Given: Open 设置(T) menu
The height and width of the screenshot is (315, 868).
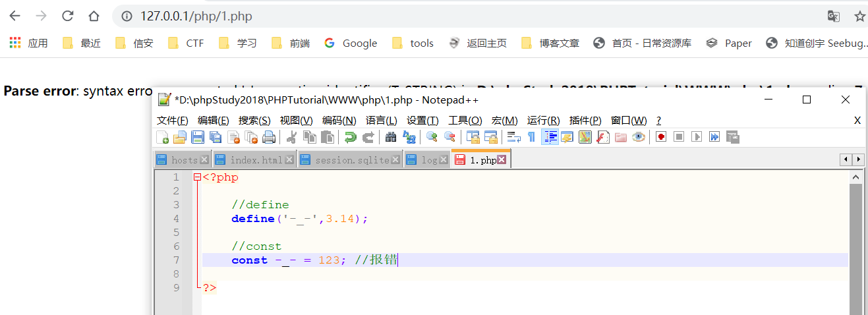Looking at the screenshot, I should coord(422,121).
